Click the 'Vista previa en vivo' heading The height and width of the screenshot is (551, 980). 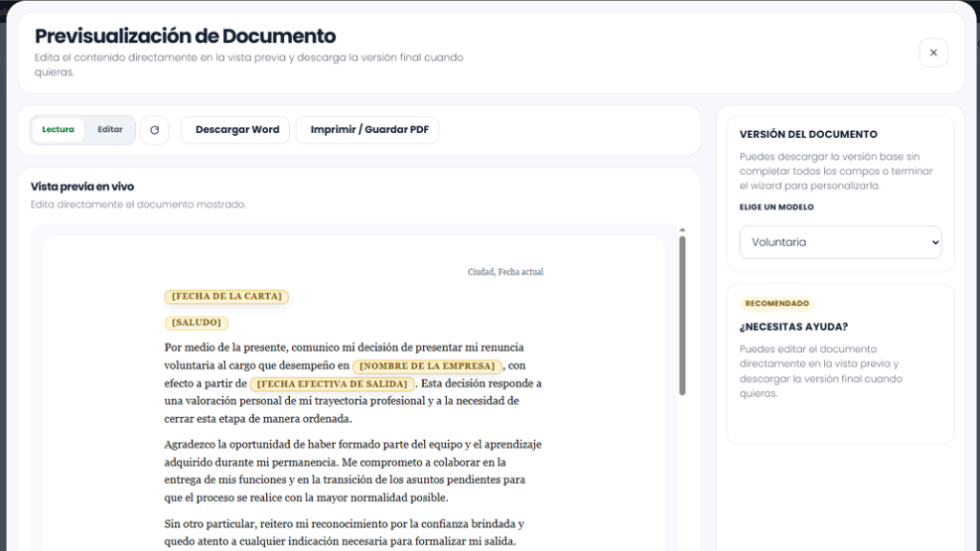pos(82,187)
